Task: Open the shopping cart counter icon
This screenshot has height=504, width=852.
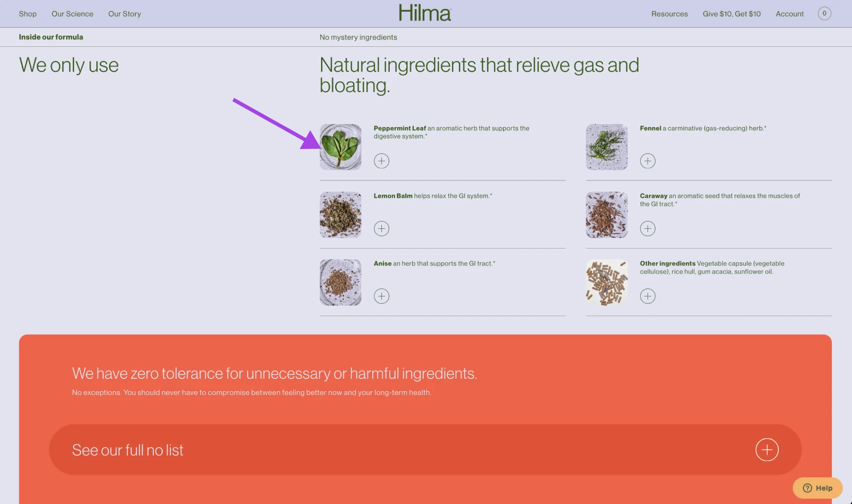Action: 824,14
